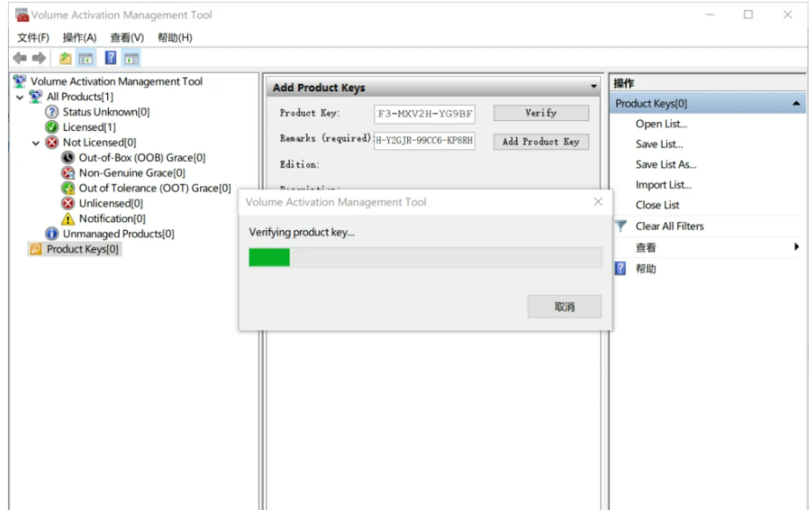Open the 操作(A) menu

pos(80,38)
